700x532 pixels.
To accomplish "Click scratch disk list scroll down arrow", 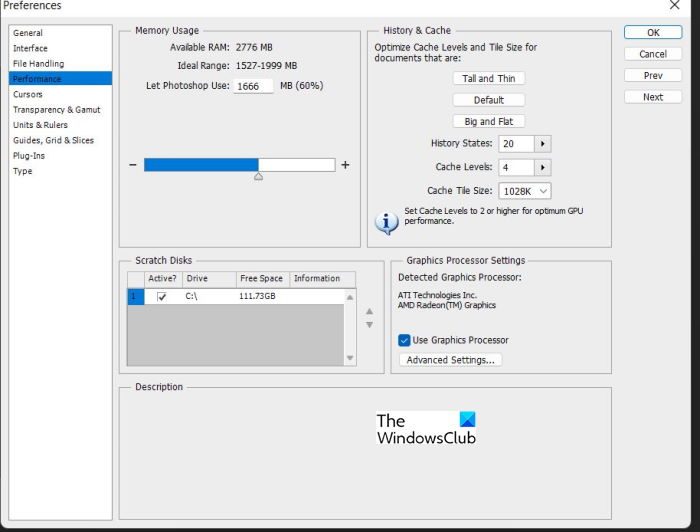I will (350, 358).
